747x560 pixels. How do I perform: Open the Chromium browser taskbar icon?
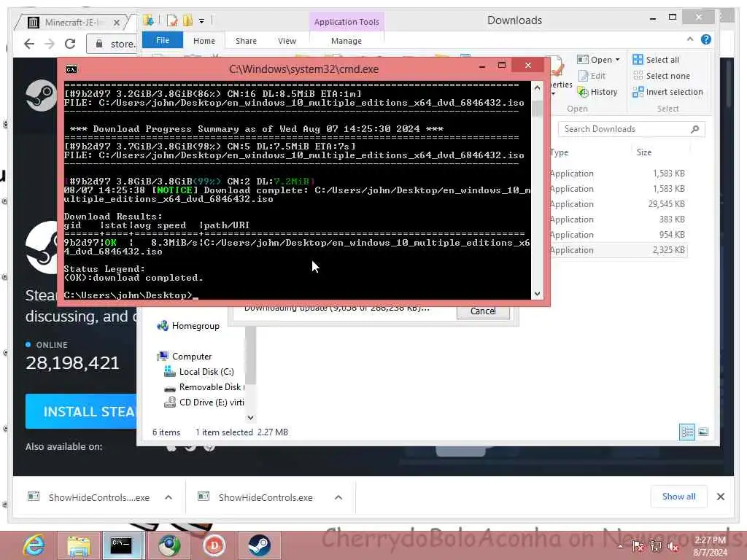click(169, 545)
